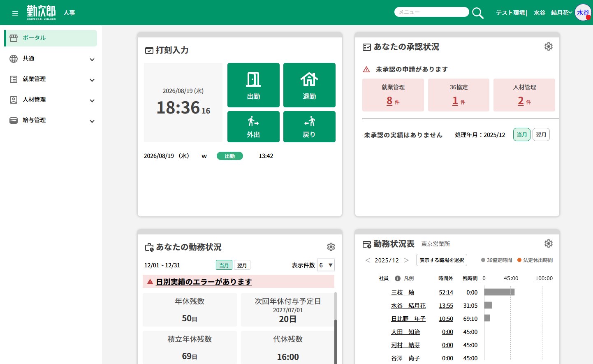Screen dimensions: 593x364
Task: Click the 退勤 clock-out button
Action: coord(309,85)
